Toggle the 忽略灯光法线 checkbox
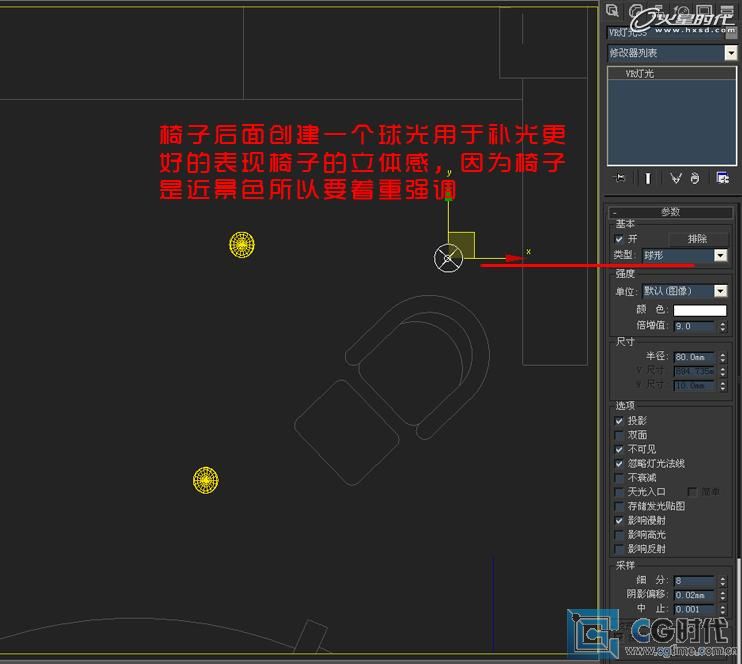Screen dimensions: 742x664 [x=618, y=463]
